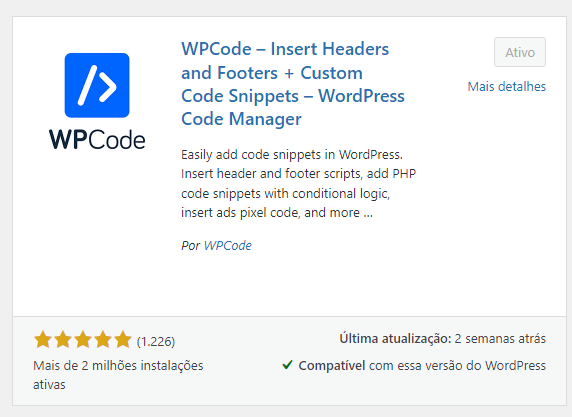This screenshot has height=417, width=572.
Task: Click the blue WPCode slash-arrow logo icon
Action: pyautogui.click(x=97, y=85)
